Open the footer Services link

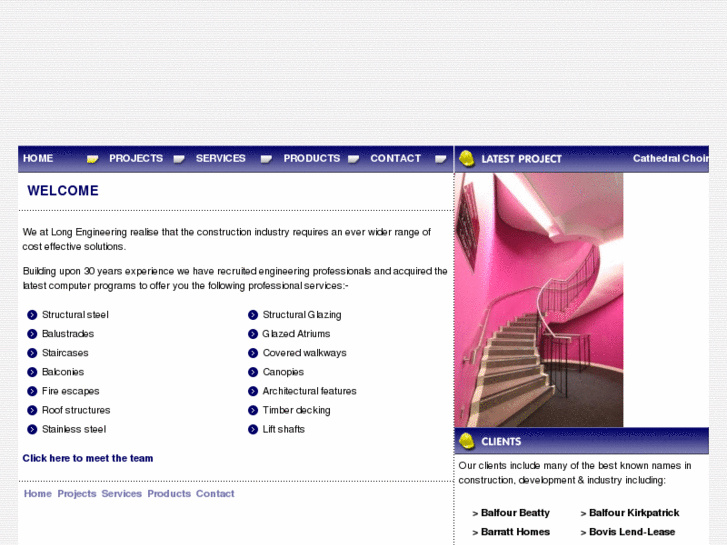coord(122,494)
